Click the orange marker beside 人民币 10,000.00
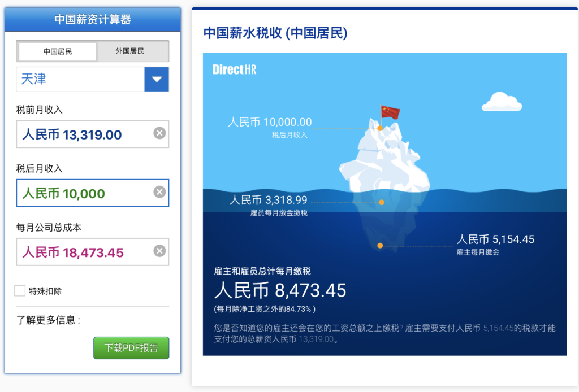The width and height of the screenshot is (579, 392). point(381,129)
